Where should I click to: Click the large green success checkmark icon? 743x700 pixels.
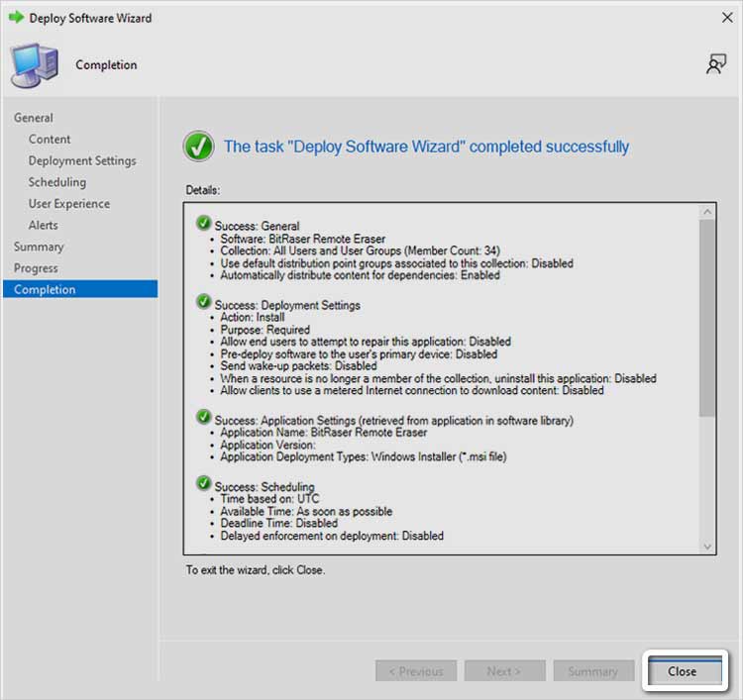point(198,147)
